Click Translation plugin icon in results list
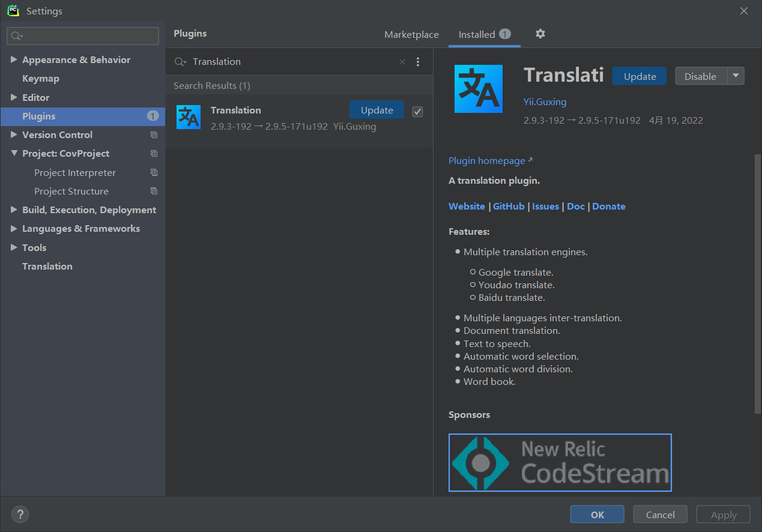This screenshot has width=762, height=532. pos(189,117)
